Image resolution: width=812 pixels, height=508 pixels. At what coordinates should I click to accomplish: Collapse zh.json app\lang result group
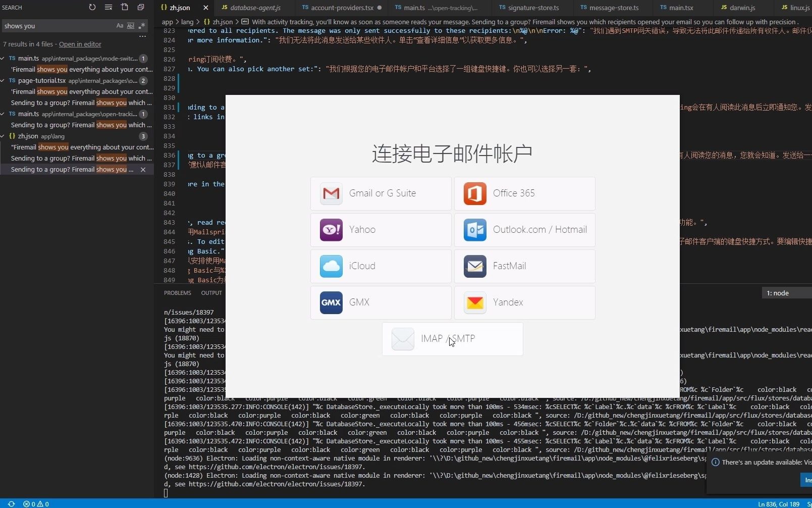[4, 136]
